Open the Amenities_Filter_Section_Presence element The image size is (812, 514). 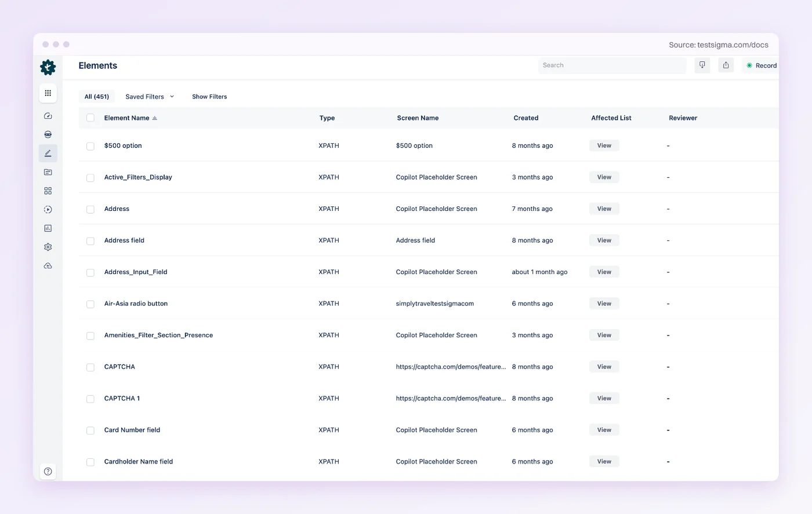pyautogui.click(x=158, y=336)
